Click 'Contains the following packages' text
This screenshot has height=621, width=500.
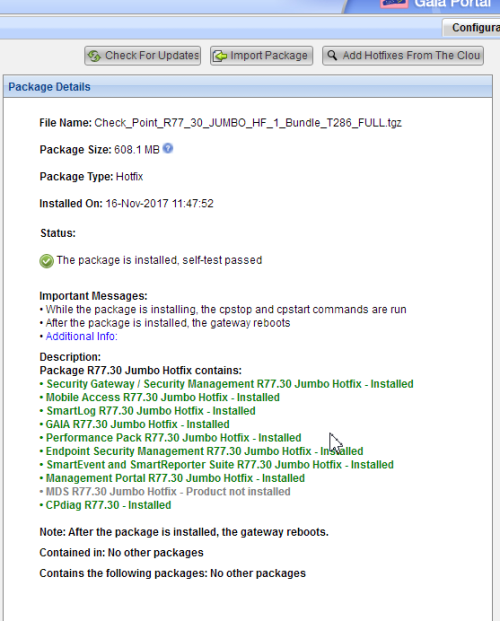172,573
